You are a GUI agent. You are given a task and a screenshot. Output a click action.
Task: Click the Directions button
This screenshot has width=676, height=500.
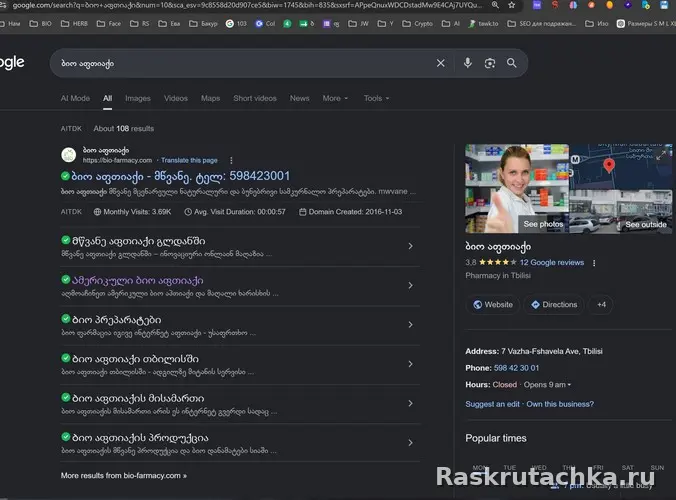coord(554,305)
